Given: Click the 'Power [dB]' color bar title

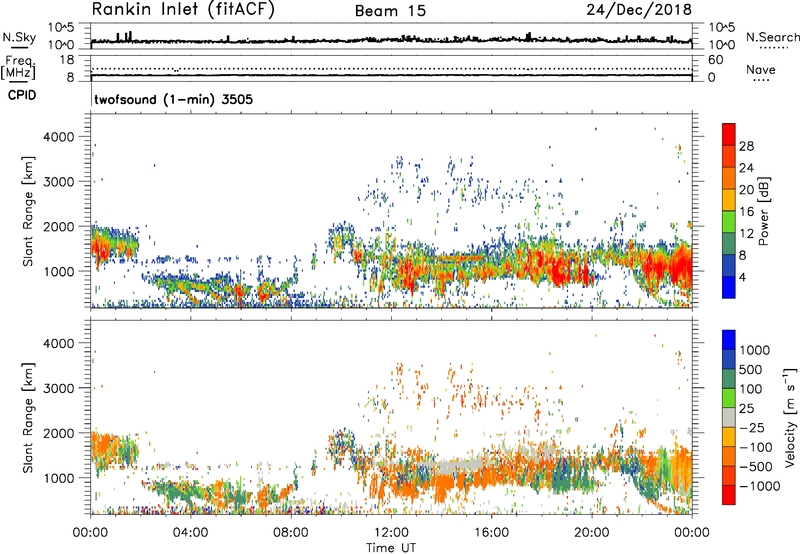Looking at the screenshot, I should click(x=763, y=211).
